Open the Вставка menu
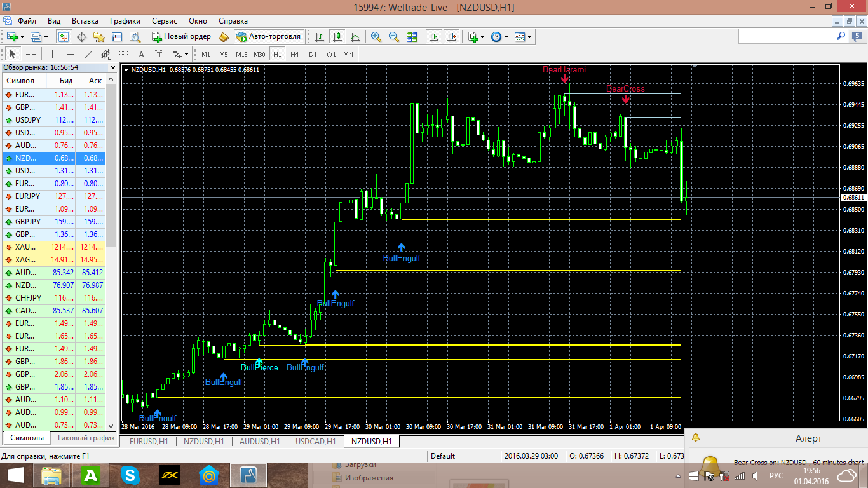Screen dimensions: 868x488 click(85, 21)
